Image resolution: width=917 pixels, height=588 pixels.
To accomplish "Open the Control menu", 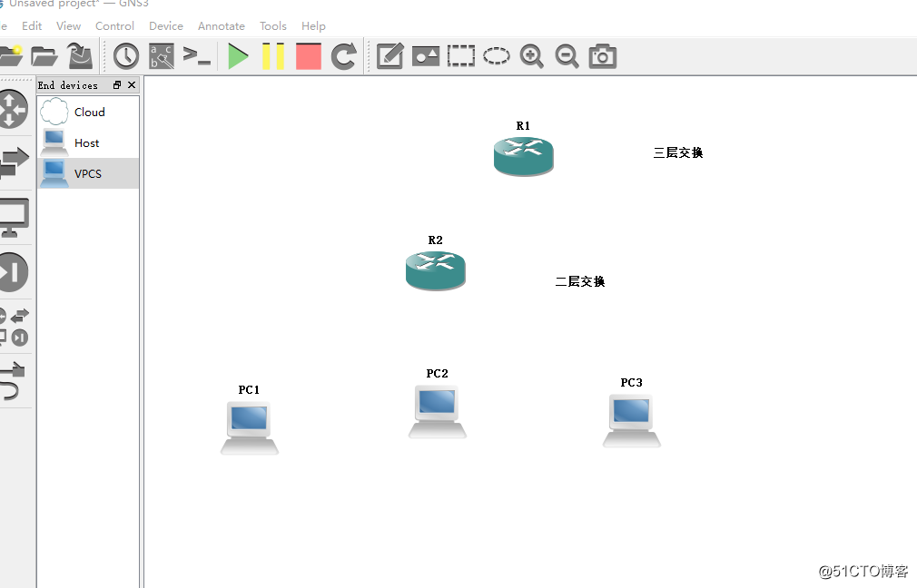I will coord(114,26).
